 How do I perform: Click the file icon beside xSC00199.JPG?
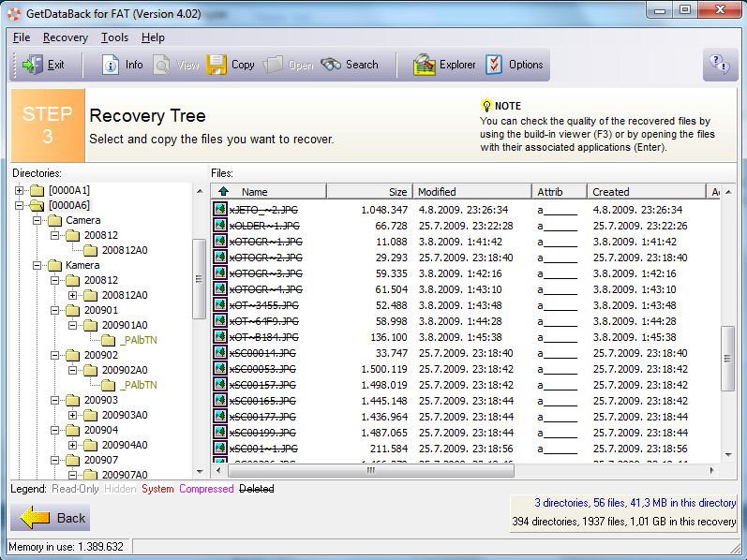pos(220,433)
